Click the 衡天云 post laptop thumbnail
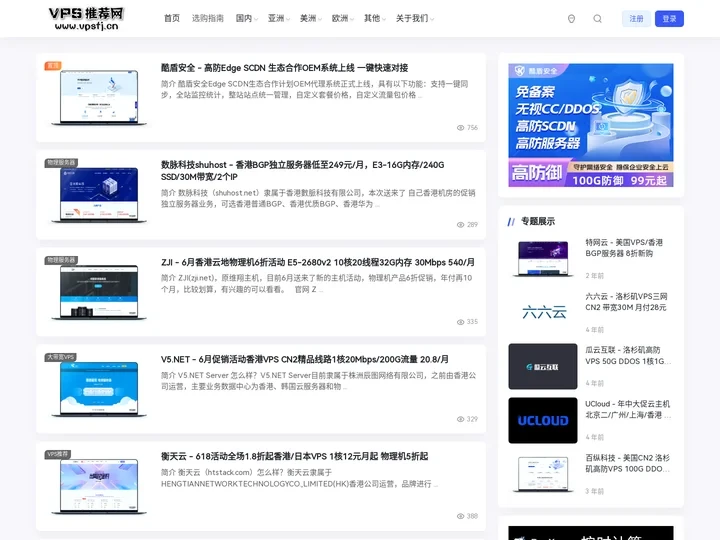The width and height of the screenshot is (720, 540). pyautogui.click(x=99, y=486)
